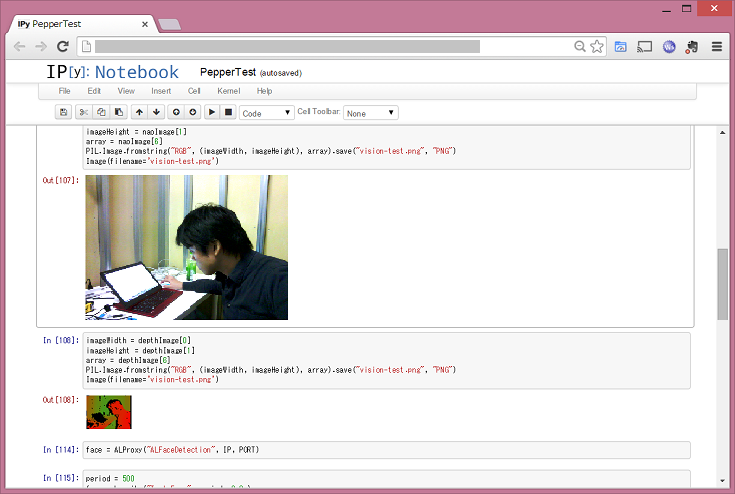Move selected cell up arrow
The width and height of the screenshot is (735, 494).
tap(139, 112)
